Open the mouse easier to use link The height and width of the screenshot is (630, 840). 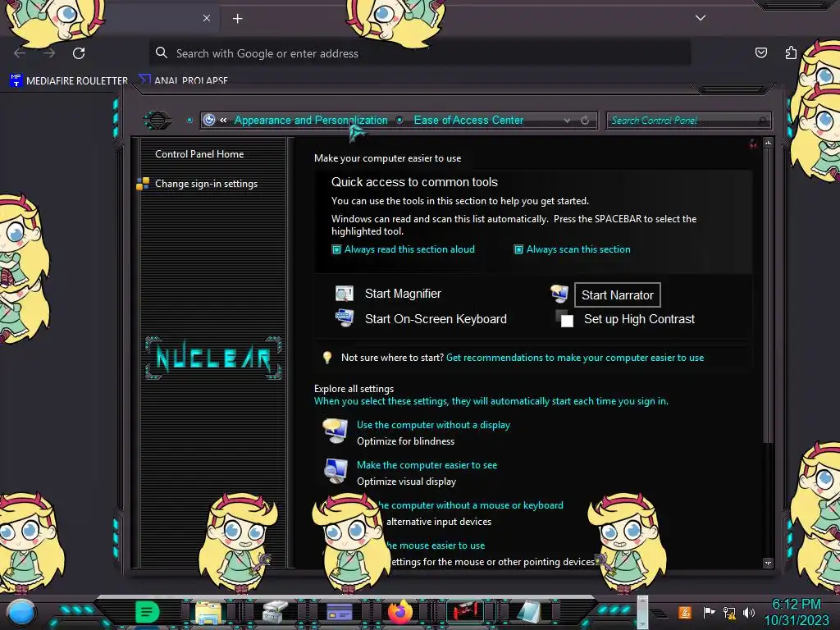(x=435, y=546)
